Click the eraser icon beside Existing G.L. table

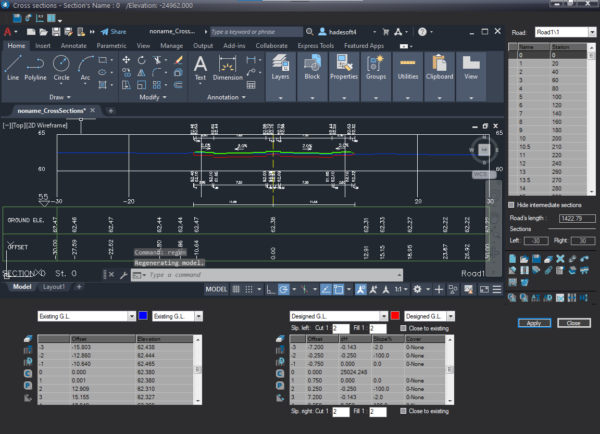coord(28,339)
